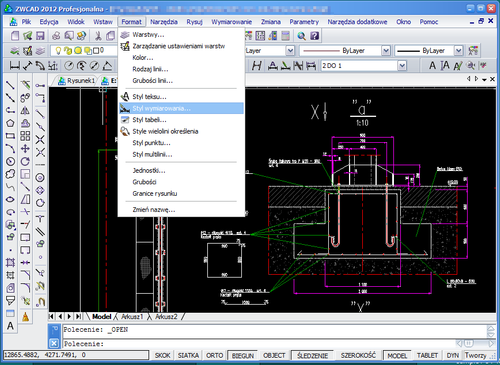Screen dimensions: 500x365
Task: Select the Angular Dimension tool
Action: (x=107, y=66)
